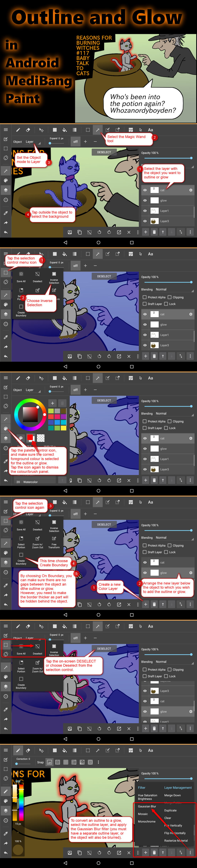Tap Save All in the Inverse Selection screenshot menu
The width and height of the screenshot is (197, 868).
21,277
